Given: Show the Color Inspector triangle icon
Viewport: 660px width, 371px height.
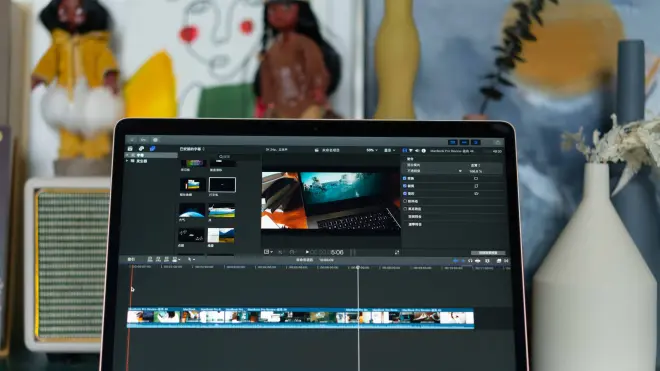Looking at the screenshot, I should point(411,150).
